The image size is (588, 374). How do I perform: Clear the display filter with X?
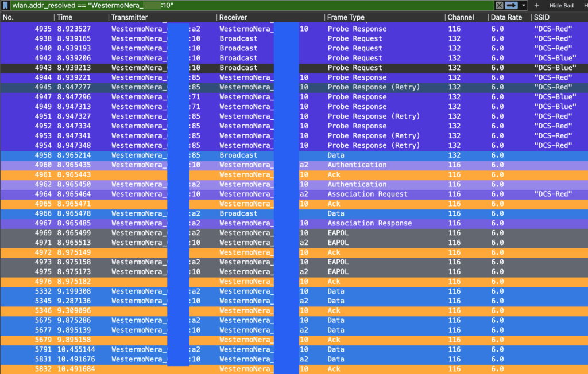499,5
